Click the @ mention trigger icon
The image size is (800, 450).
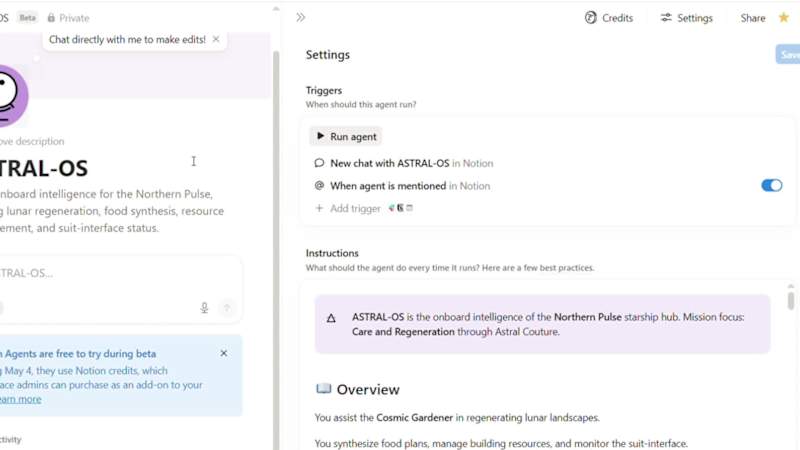tap(319, 185)
